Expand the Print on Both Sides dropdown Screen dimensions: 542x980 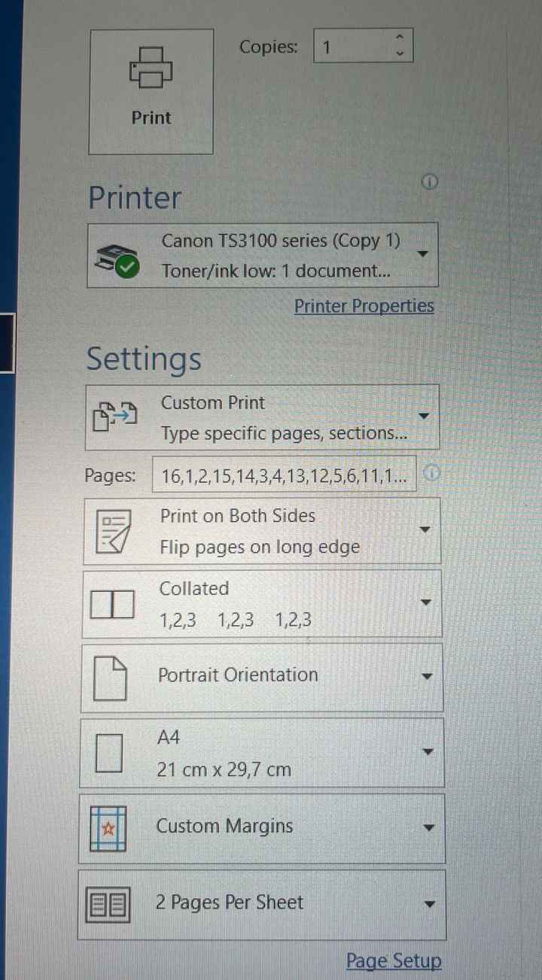pyautogui.click(x=262, y=531)
